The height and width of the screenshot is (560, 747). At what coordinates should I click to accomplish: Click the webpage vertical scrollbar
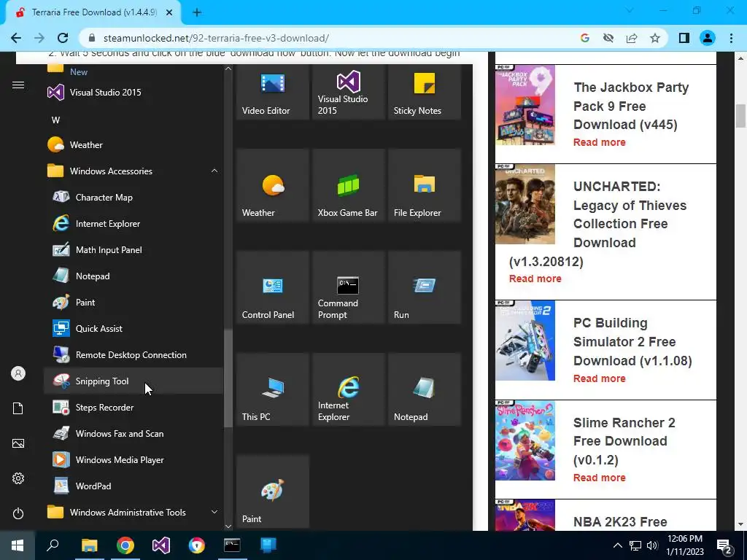pos(740,116)
